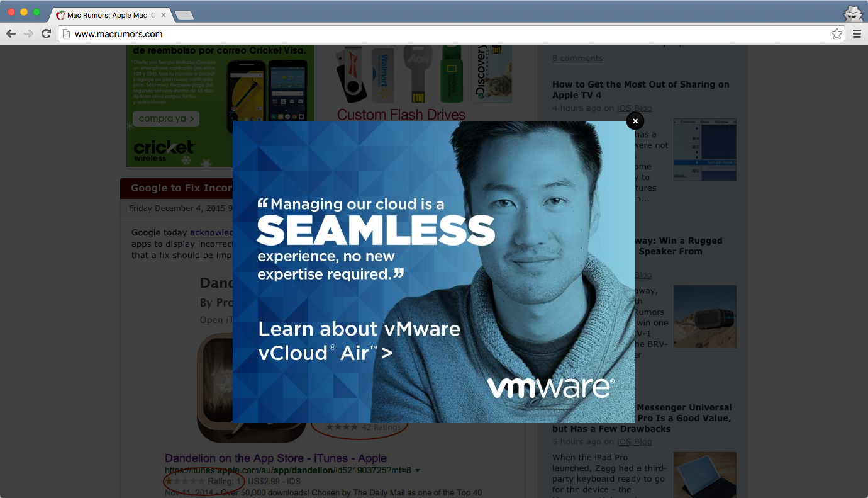The image size is (868, 498).
Task: Click the vmware logo in the ad
Action: pyautogui.click(x=551, y=388)
